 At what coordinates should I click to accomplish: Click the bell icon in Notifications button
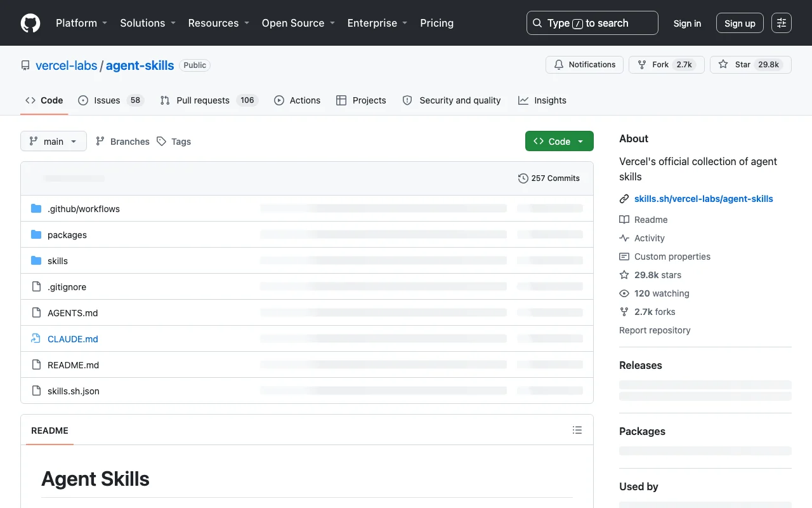[559, 65]
